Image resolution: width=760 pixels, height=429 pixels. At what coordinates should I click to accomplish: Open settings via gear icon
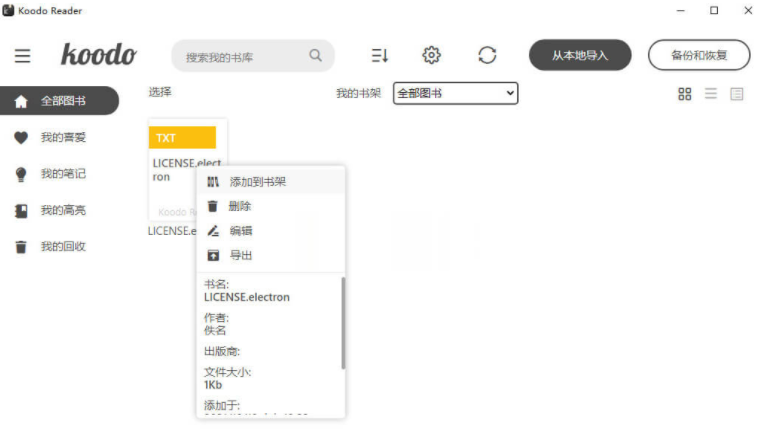pos(431,55)
